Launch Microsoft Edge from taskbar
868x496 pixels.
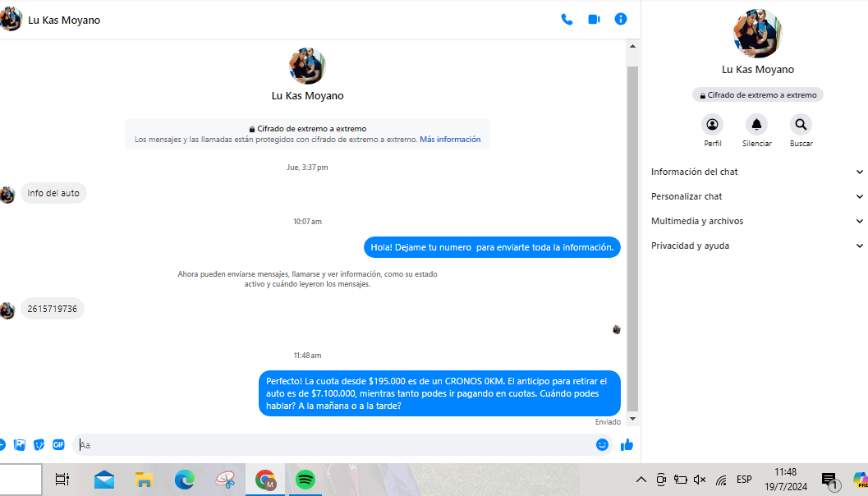(184, 480)
